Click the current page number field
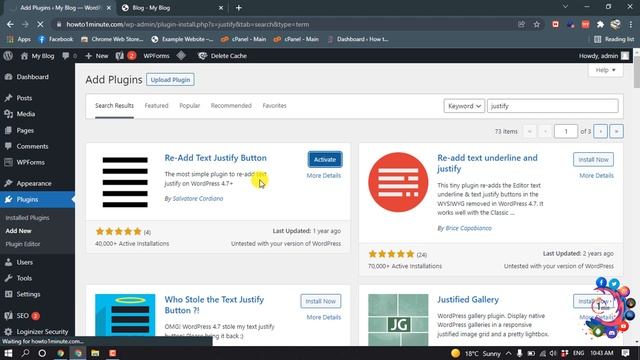Viewport: 640px width, 360px height. [x=566, y=131]
